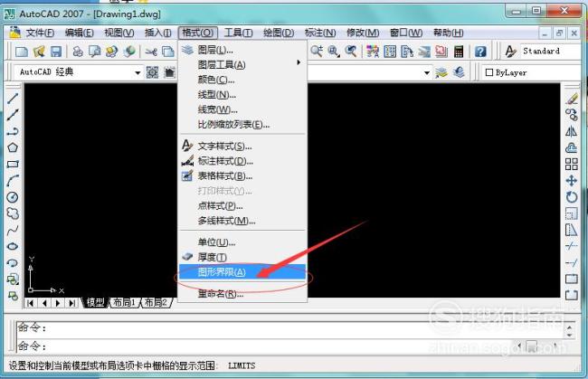Click the ByLayer color swatch box
The image size is (588, 379).
point(489,72)
